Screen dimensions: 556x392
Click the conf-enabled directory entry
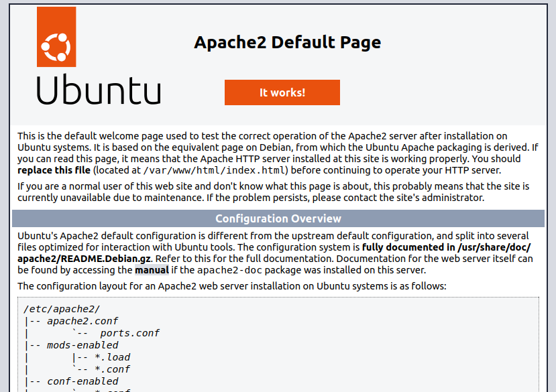tap(82, 381)
